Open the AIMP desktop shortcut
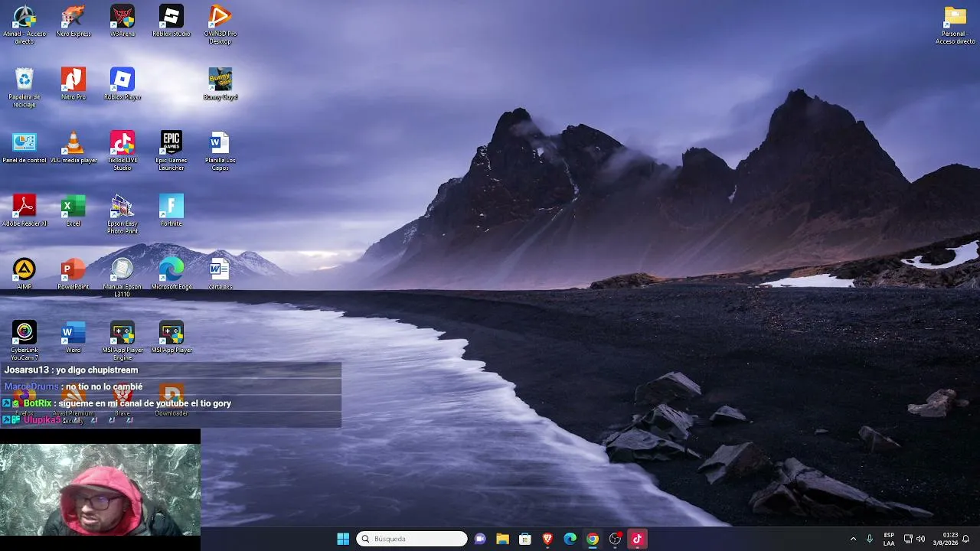 point(24,274)
